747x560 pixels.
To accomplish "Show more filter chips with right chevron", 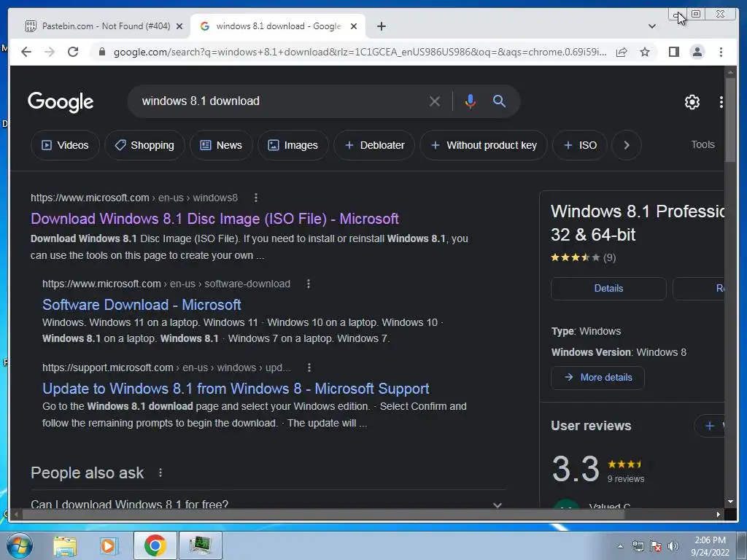I will click(x=627, y=145).
